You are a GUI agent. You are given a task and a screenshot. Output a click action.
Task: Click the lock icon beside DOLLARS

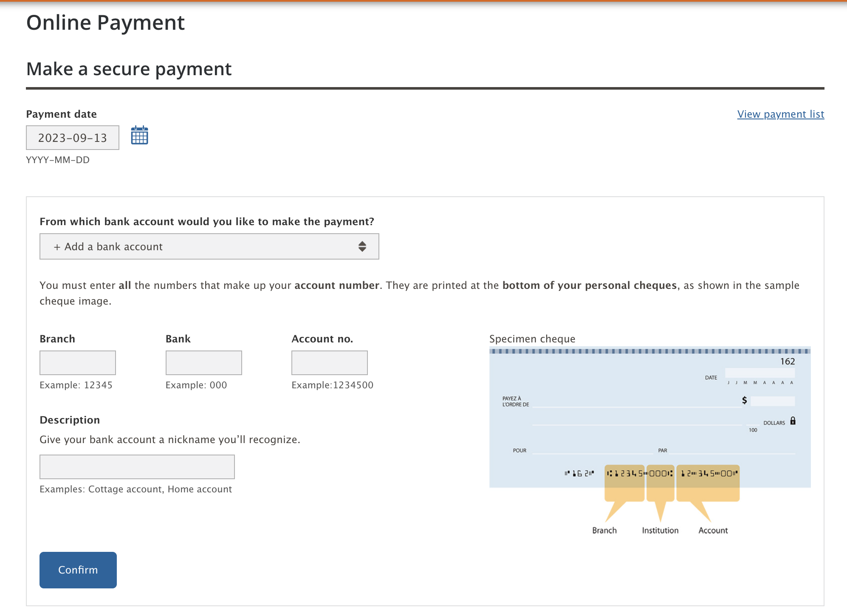(x=793, y=421)
